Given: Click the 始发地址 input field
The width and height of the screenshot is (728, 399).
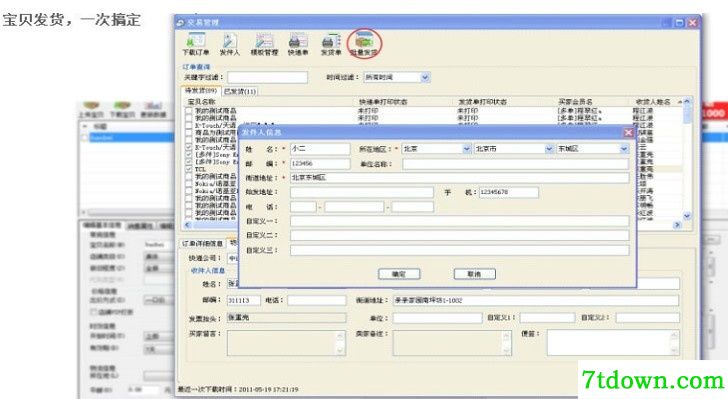Looking at the screenshot, I should pyautogui.click(x=362, y=192).
